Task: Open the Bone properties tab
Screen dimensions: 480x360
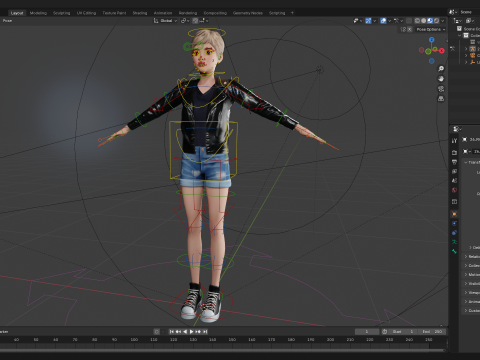Action: (x=454, y=251)
